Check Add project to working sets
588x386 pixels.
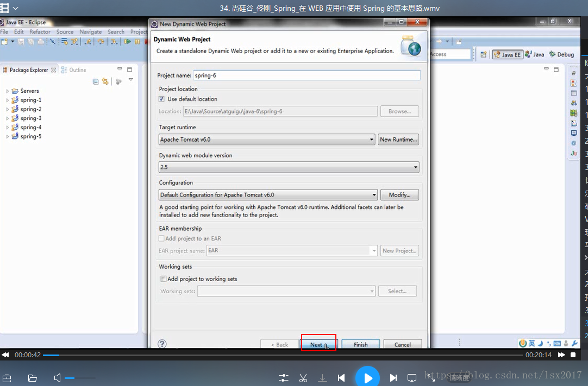164,279
